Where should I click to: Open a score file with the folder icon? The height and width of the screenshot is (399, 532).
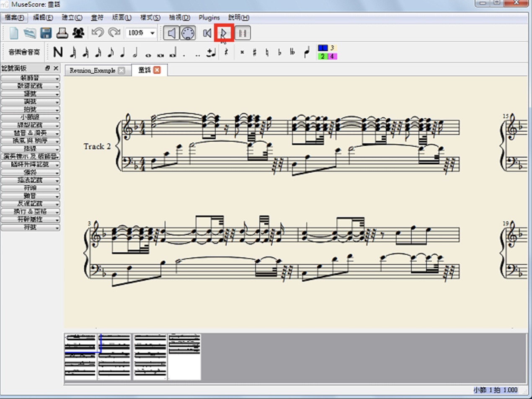30,33
